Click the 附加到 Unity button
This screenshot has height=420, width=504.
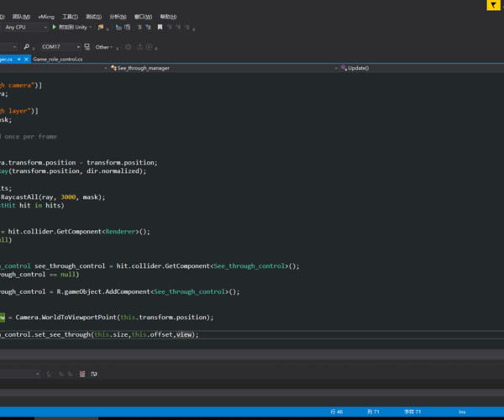(74, 27)
